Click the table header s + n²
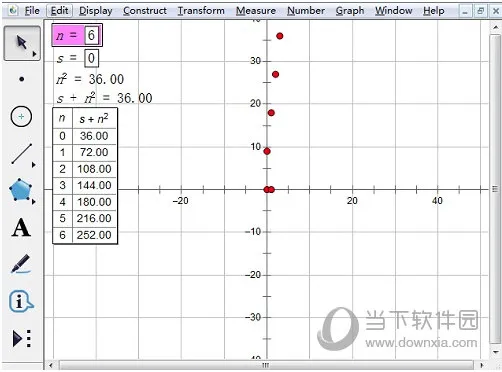The width and height of the screenshot is (502, 372). tap(94, 118)
